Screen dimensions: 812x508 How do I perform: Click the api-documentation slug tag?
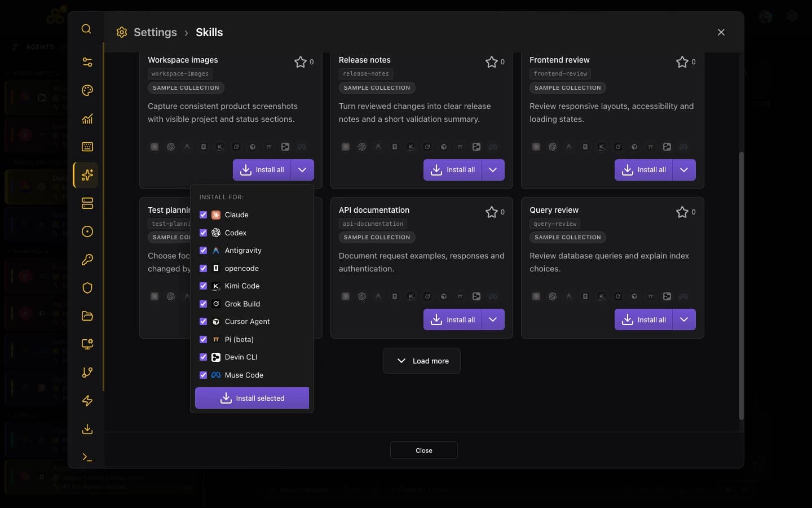click(x=373, y=224)
